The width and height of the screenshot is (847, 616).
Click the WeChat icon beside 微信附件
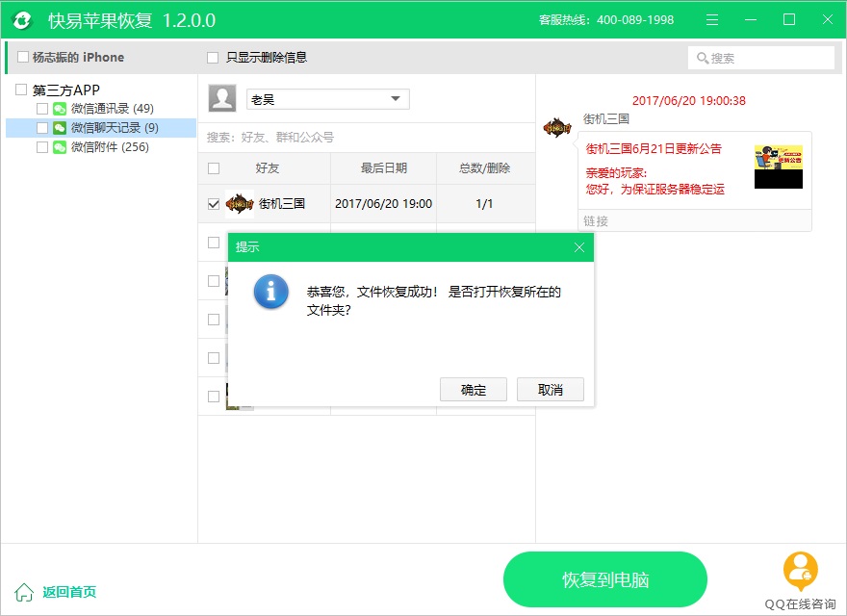coord(60,147)
